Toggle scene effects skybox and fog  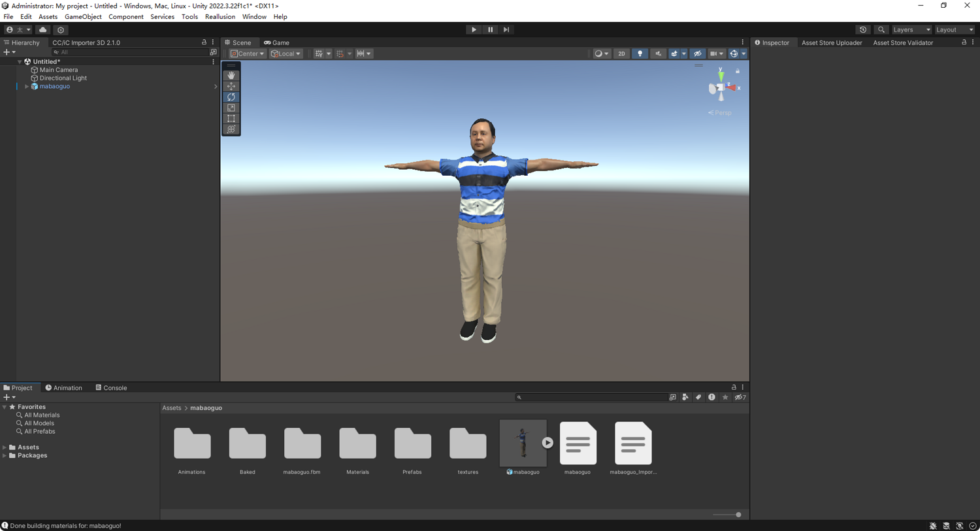pyautogui.click(x=674, y=54)
